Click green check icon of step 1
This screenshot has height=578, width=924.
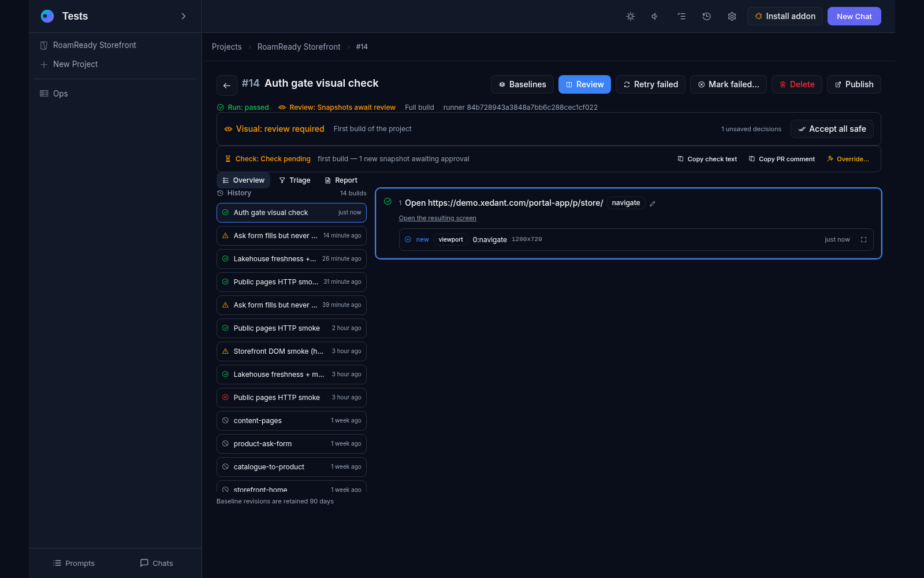pos(388,201)
